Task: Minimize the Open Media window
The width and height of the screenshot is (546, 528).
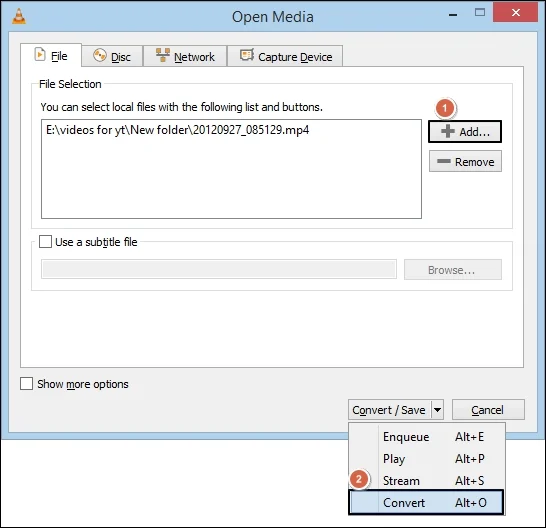Action: pos(453,15)
